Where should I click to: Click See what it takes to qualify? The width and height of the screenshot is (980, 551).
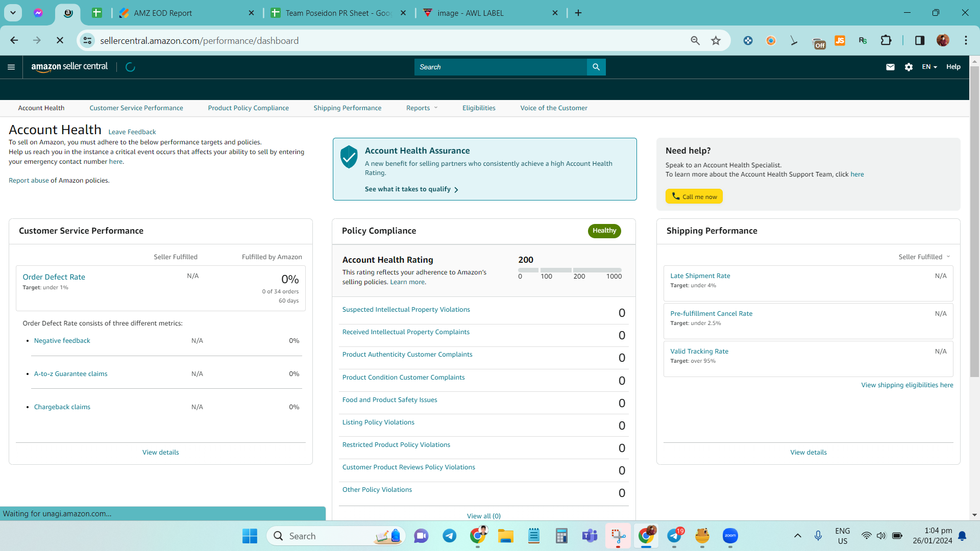411,189
